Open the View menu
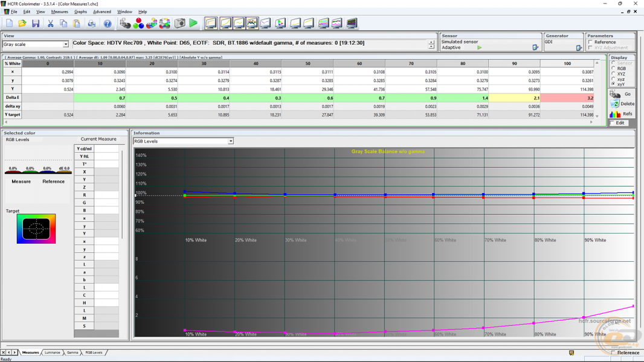 [40, 12]
